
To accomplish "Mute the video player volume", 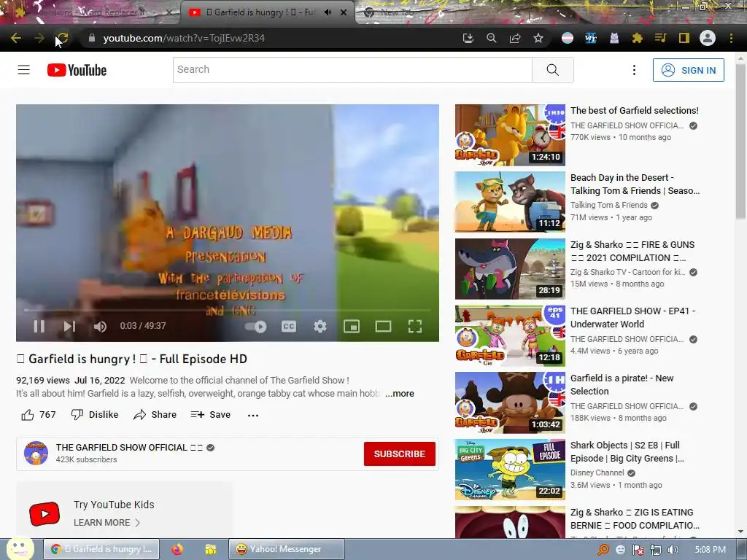I will tap(100, 326).
